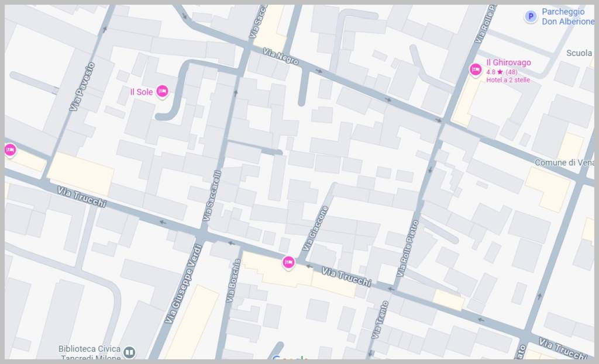This screenshot has height=364, width=599.
Task: Open the Il Sole place name label
Action: (x=141, y=92)
